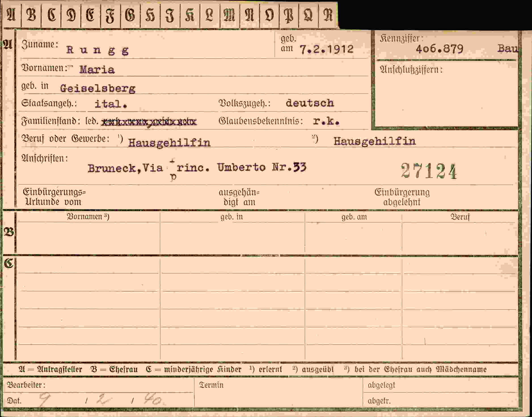Click the 'Zuname:' label

coord(40,44)
